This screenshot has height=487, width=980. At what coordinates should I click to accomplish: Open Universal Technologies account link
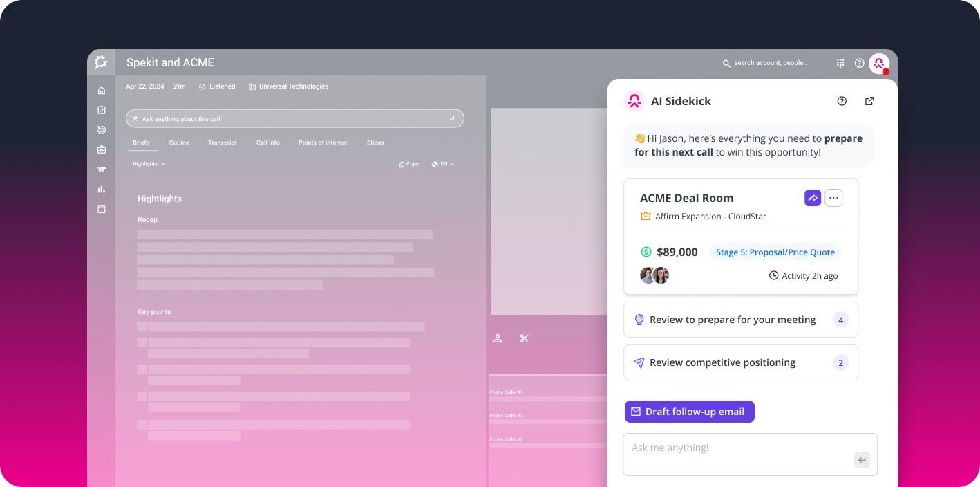[x=294, y=86]
